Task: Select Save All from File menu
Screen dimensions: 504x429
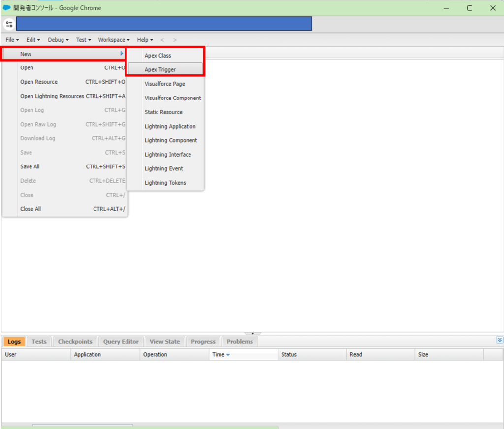Action: [30, 167]
